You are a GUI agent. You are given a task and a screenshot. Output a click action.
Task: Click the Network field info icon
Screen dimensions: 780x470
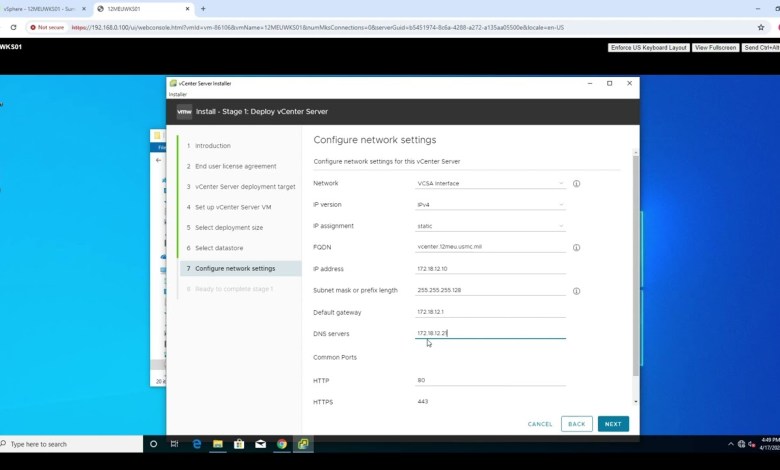(576, 184)
